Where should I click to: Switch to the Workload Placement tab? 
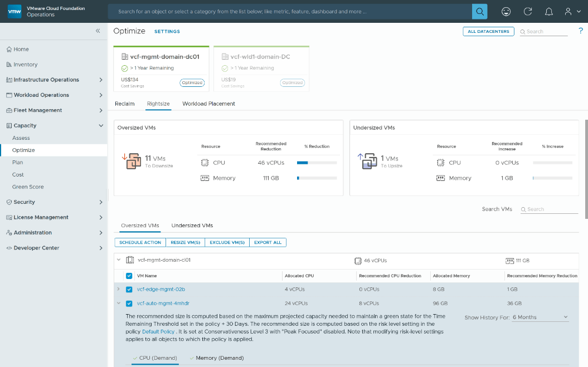coord(208,104)
